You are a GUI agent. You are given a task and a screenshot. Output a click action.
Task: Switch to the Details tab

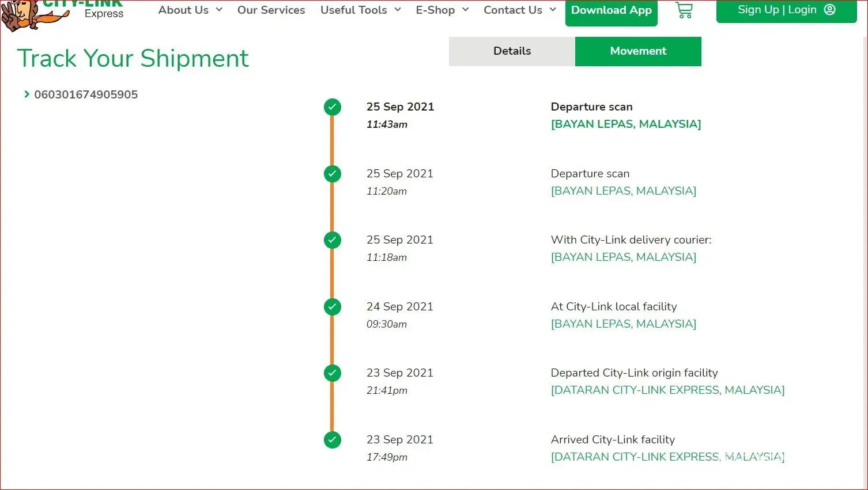click(512, 51)
